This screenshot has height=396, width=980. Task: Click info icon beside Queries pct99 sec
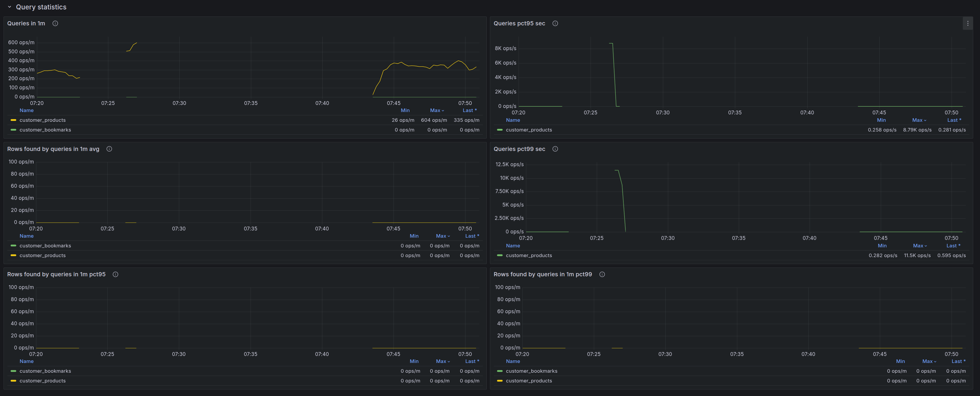click(555, 149)
